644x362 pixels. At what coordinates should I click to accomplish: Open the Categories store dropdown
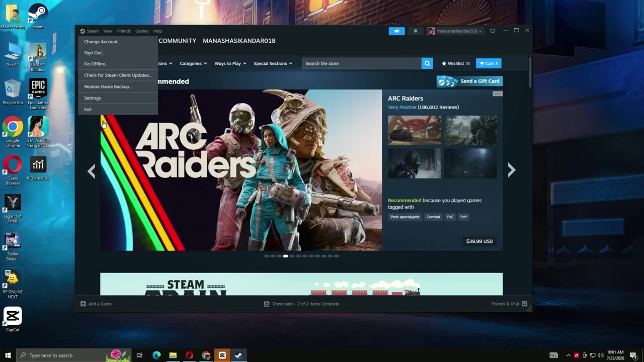pos(194,63)
